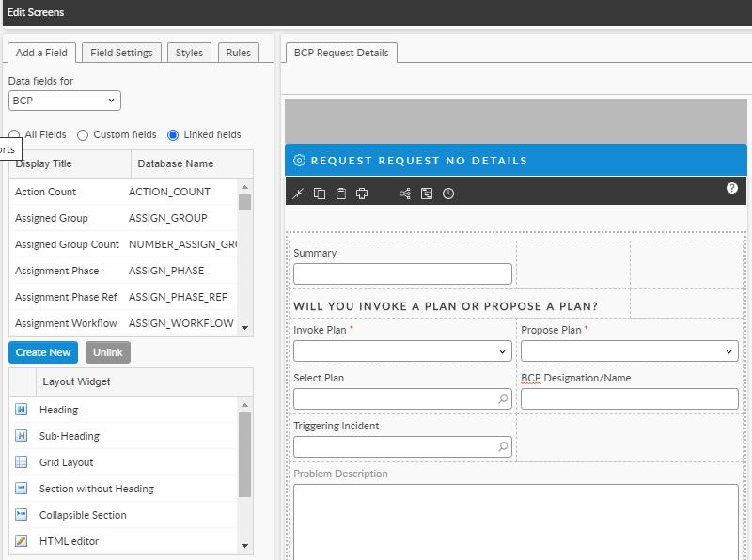Click the copy icon in the request toolbar
This screenshot has height=560, width=752.
tap(320, 194)
